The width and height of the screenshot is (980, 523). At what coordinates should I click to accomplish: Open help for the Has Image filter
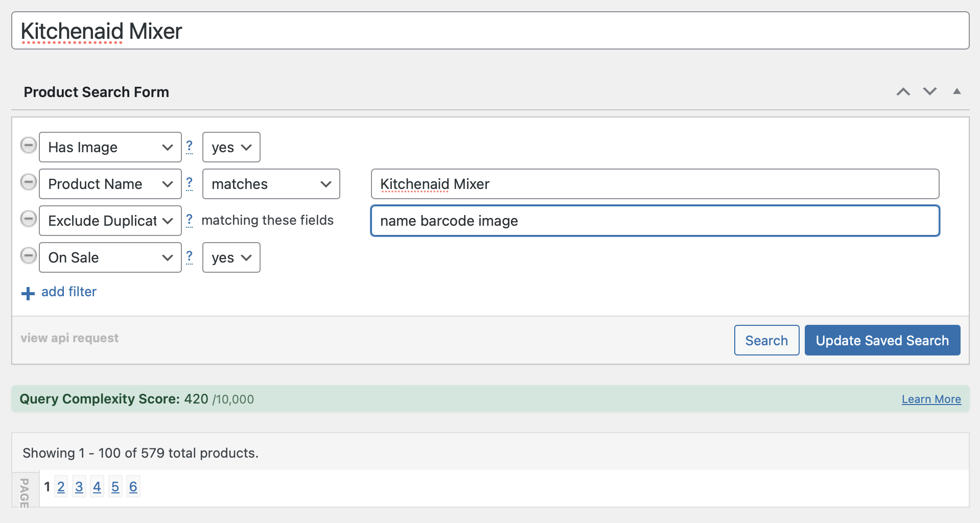[189, 147]
